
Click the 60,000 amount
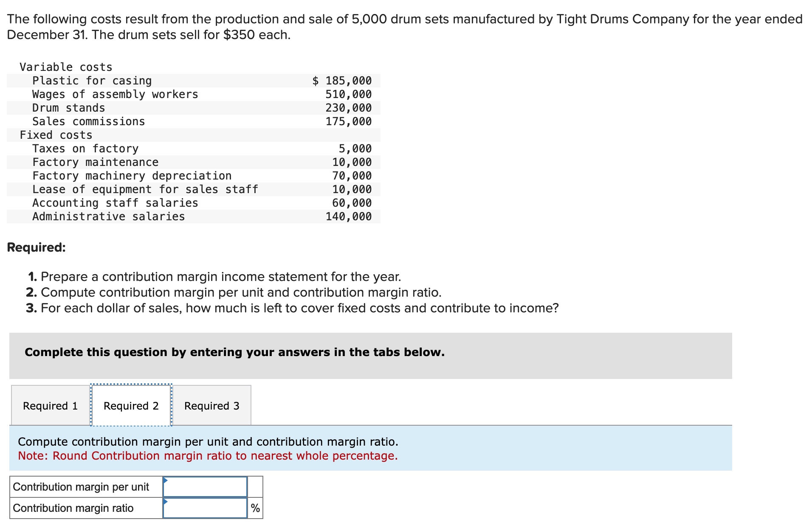352,203
